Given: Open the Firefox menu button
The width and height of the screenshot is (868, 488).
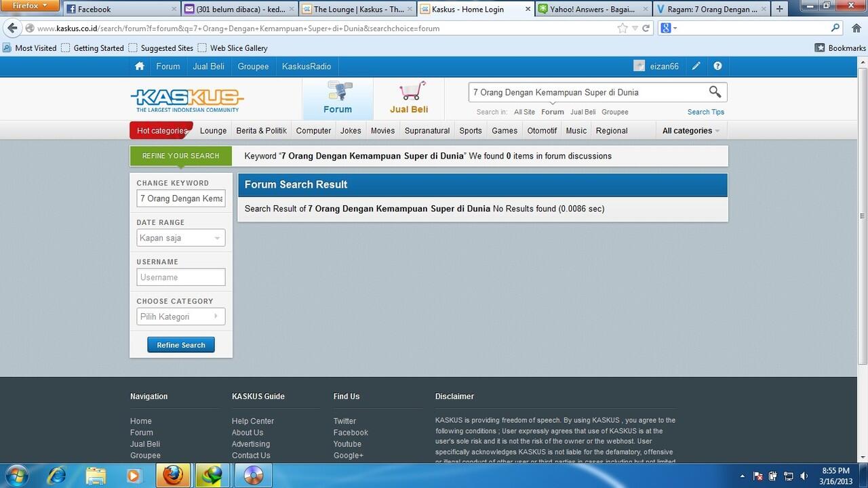Looking at the screenshot, I should tap(30, 6).
